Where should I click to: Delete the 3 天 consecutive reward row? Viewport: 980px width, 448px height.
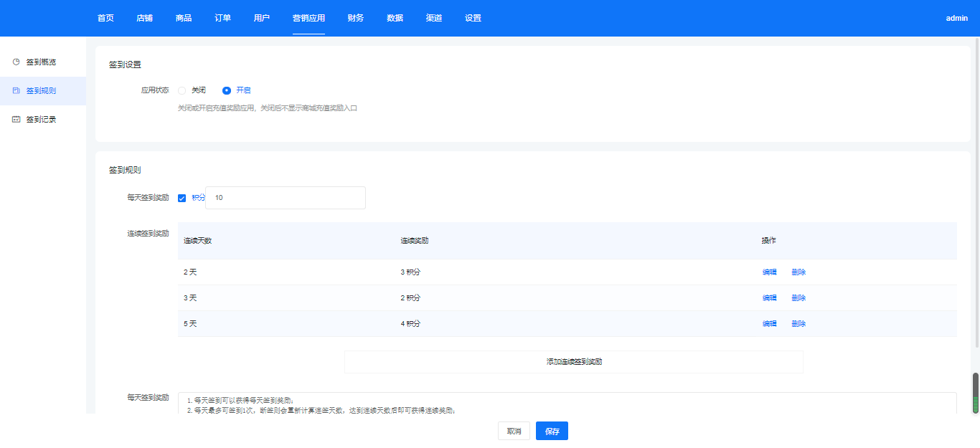[798, 298]
